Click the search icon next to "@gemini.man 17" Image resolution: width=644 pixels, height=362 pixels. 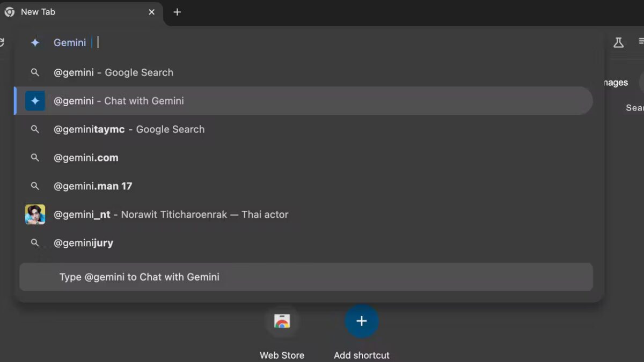[35, 186]
